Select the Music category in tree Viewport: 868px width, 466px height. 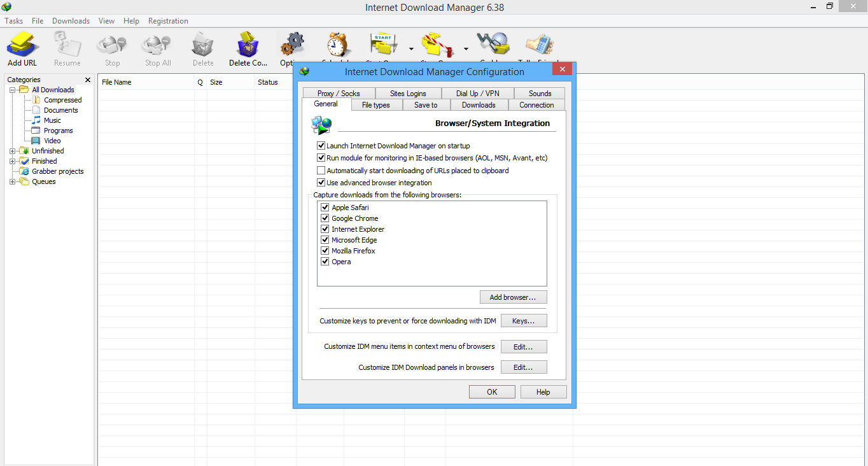pos(52,120)
